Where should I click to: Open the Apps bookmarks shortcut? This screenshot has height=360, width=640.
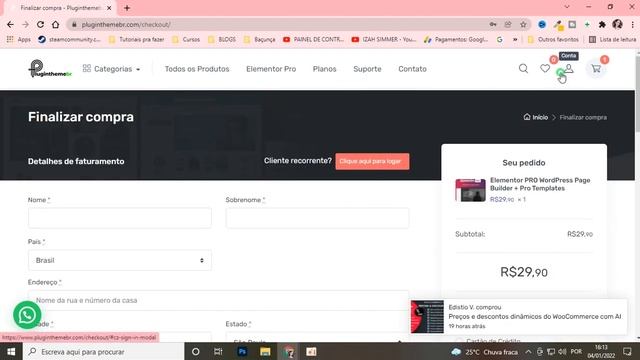point(19,40)
